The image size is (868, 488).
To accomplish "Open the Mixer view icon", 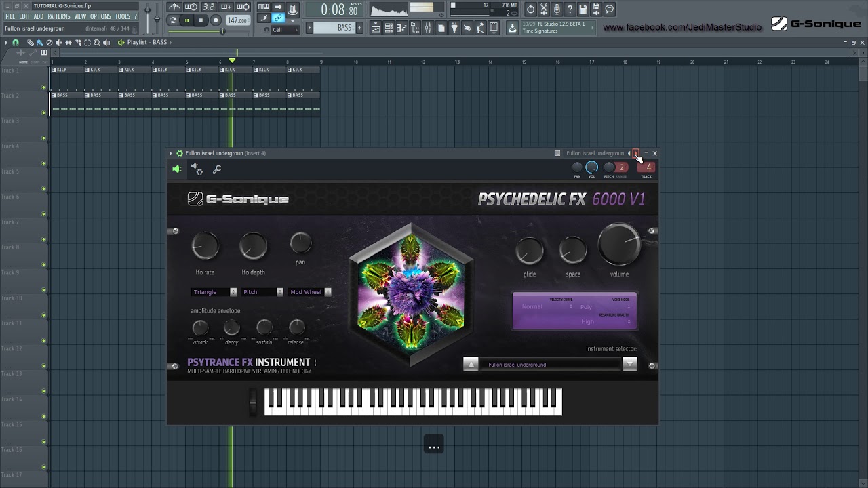I will pos(428,28).
